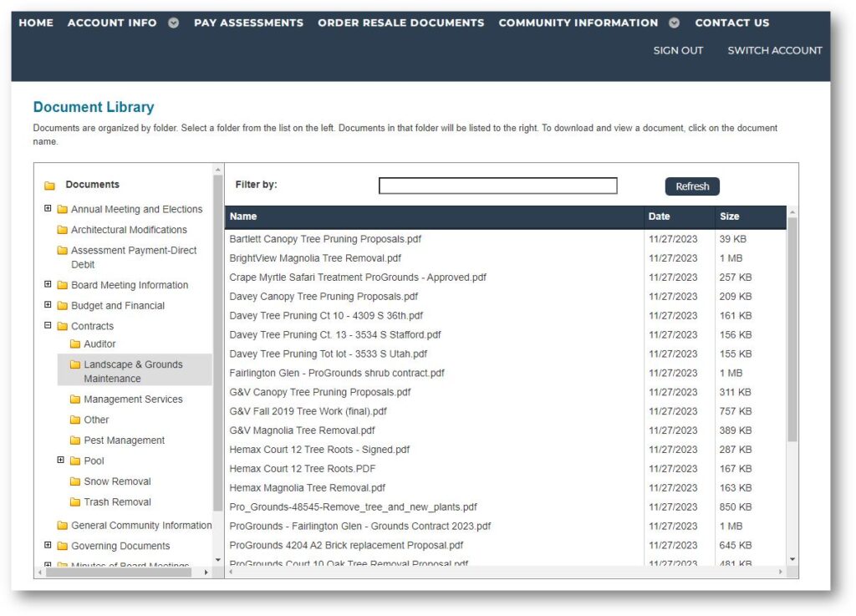856x616 pixels.
Task: Sort documents by the Date column header
Action: pos(679,216)
